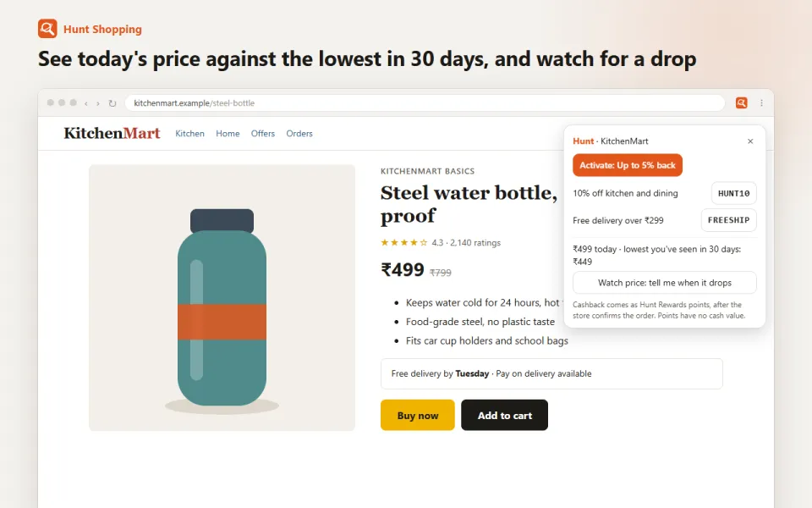Open the browser three-dot menu

coord(761,102)
